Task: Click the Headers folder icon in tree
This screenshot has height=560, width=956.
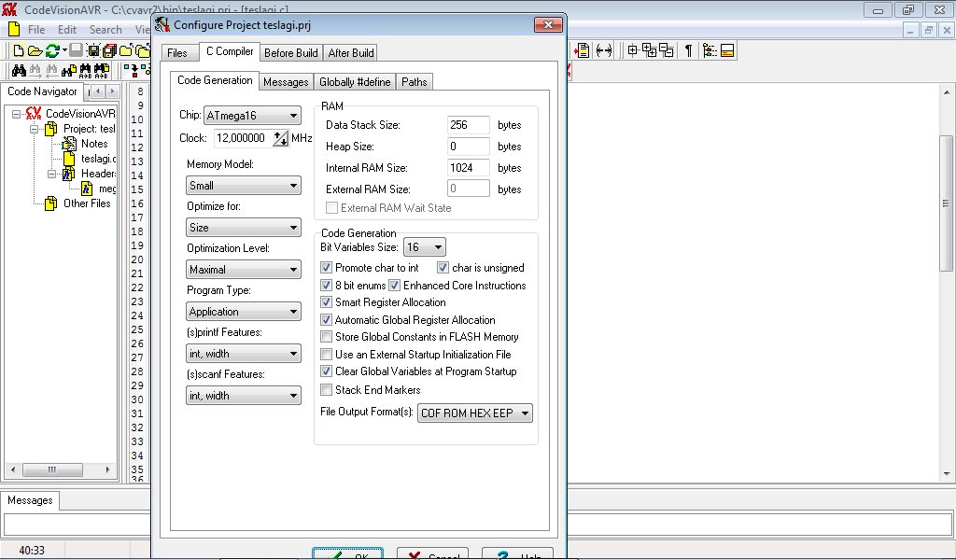Action: tap(69, 174)
